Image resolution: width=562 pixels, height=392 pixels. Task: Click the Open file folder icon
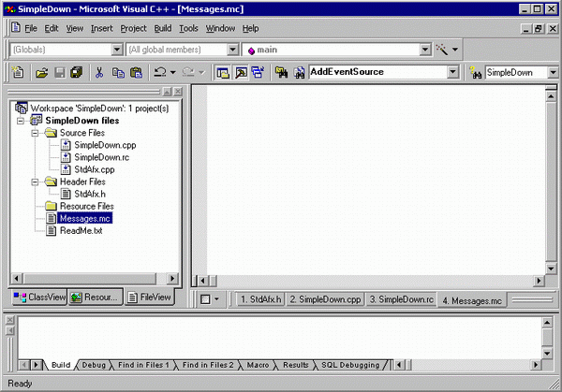click(42, 73)
